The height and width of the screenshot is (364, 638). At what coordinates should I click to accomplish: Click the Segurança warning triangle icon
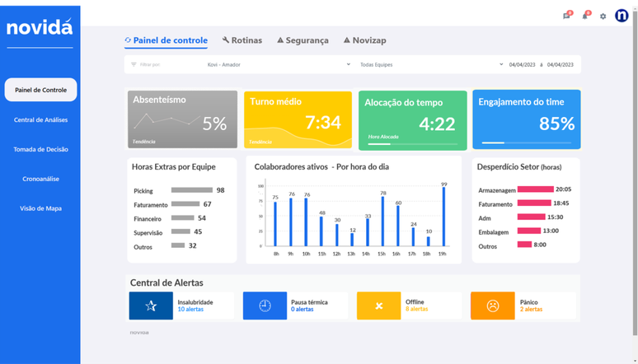(x=280, y=40)
